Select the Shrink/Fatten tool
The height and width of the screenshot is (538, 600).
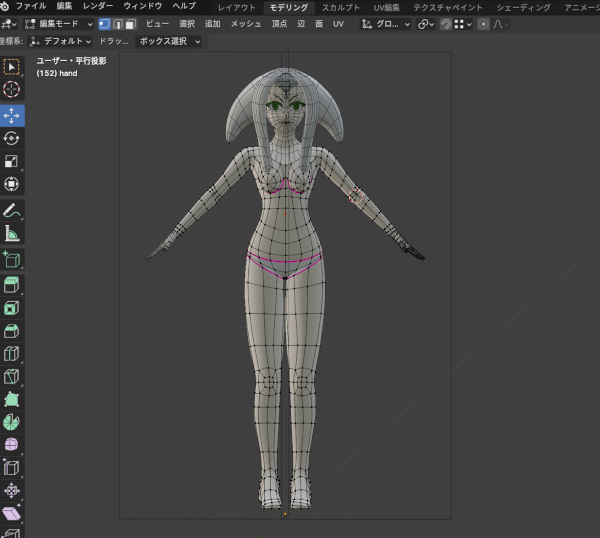11,491
